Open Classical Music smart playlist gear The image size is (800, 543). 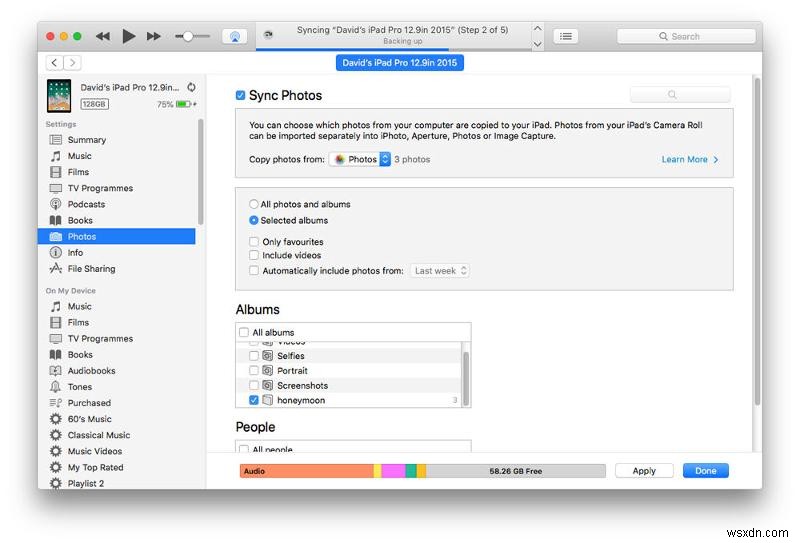tap(56, 435)
